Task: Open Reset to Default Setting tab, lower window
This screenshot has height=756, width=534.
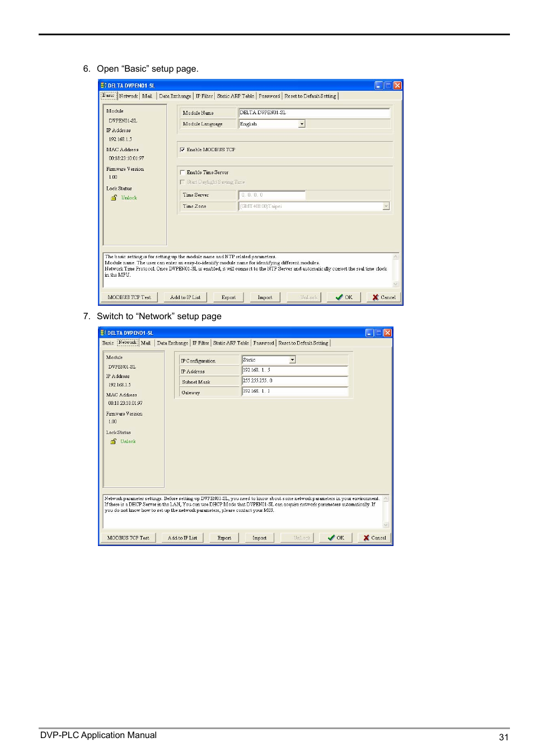Action: [x=303, y=343]
